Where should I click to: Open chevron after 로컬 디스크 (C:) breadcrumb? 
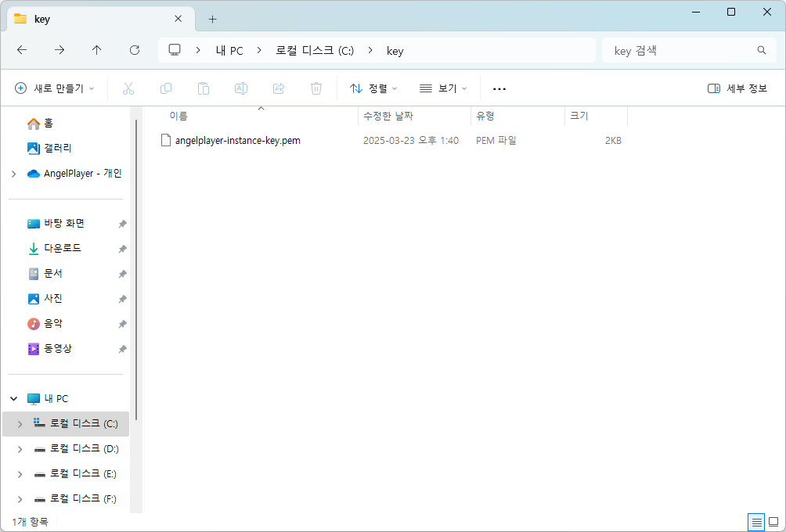click(370, 50)
